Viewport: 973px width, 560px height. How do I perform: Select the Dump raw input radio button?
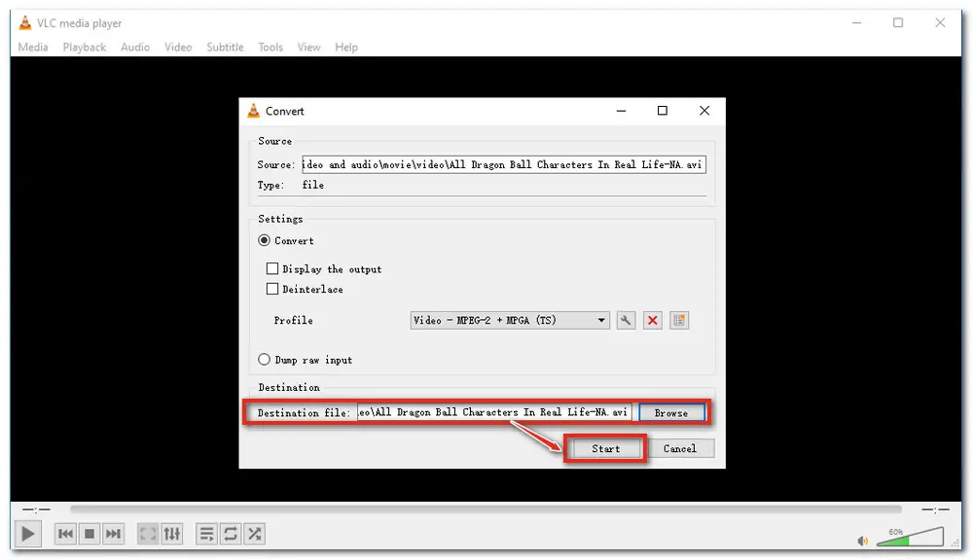coord(265,360)
